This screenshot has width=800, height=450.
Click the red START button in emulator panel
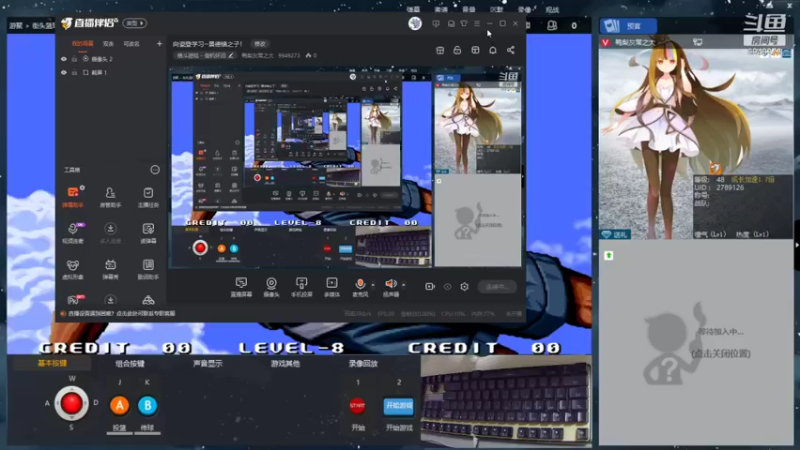357,406
